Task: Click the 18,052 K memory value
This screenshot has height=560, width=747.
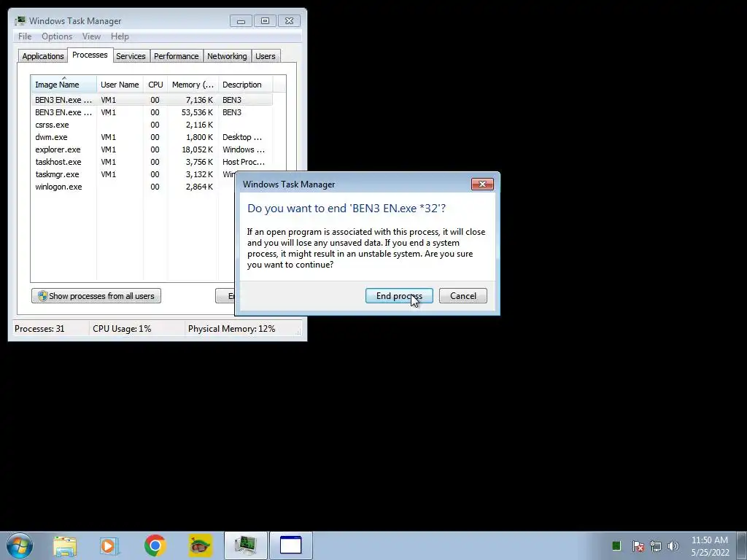Action: (x=197, y=149)
